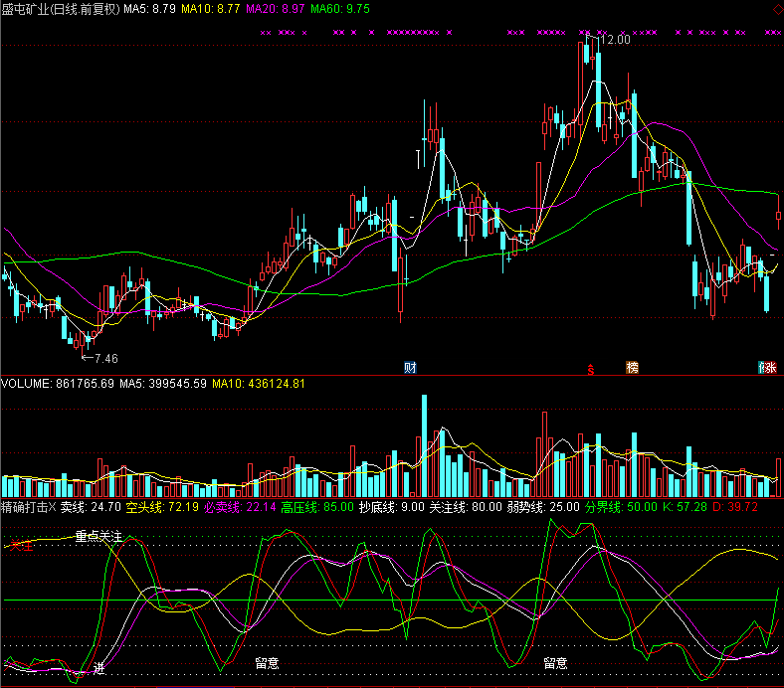784x688 pixels.
Task: Click the 弱势线: 25.00 value
Action: tap(543, 507)
